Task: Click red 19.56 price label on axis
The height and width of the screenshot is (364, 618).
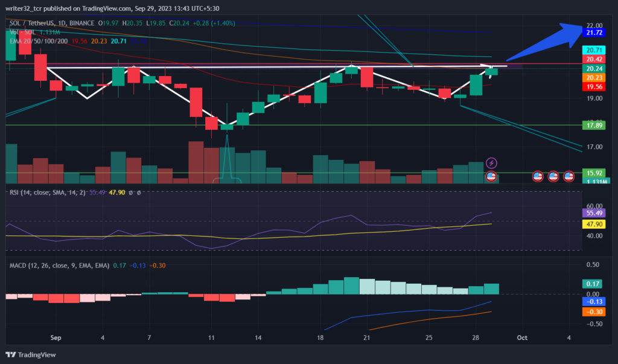Action: [594, 87]
